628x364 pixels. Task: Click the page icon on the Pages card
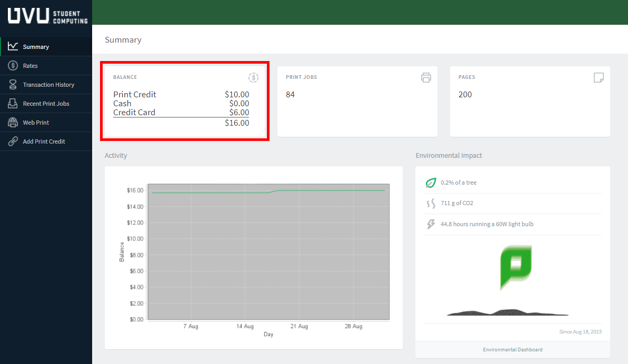tap(599, 77)
